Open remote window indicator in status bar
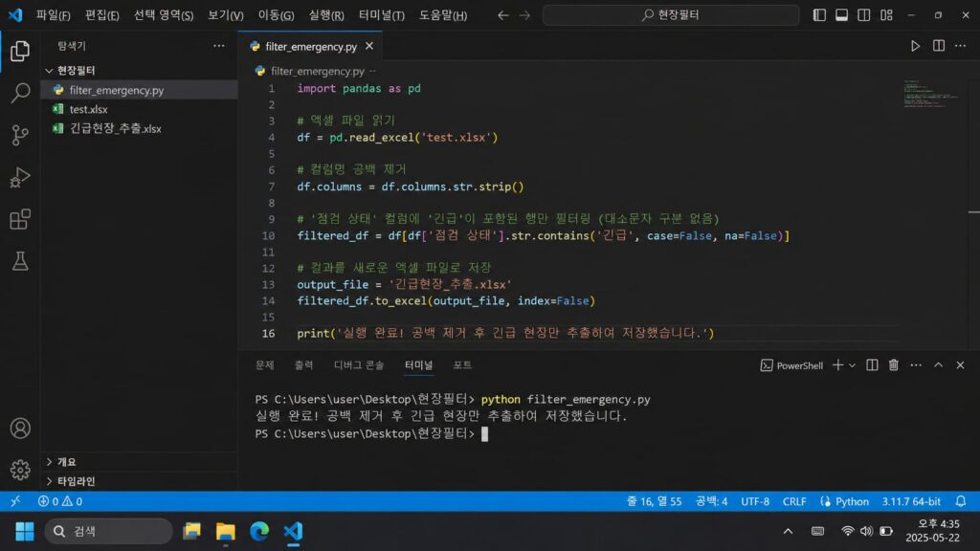Image resolution: width=980 pixels, height=551 pixels. pos(15,501)
